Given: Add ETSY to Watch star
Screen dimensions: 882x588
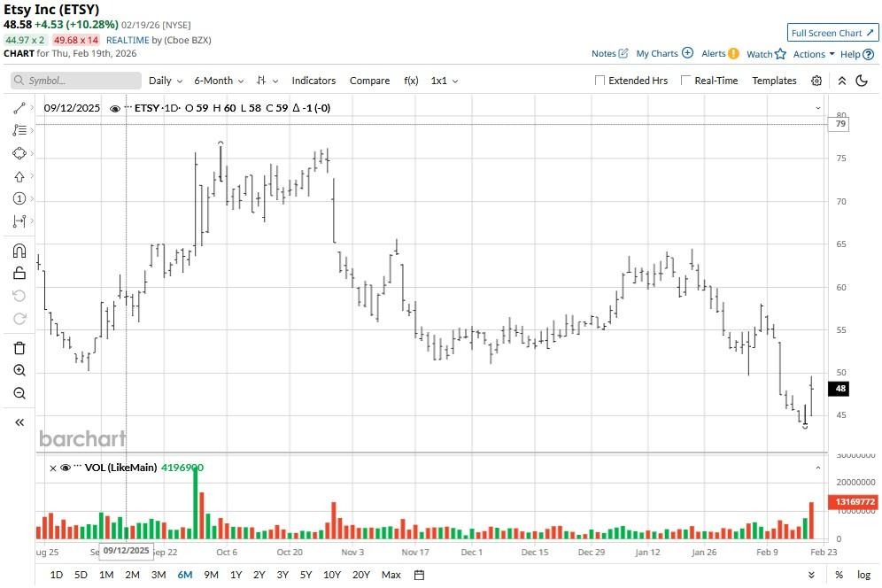Looking at the screenshot, I should point(780,54).
